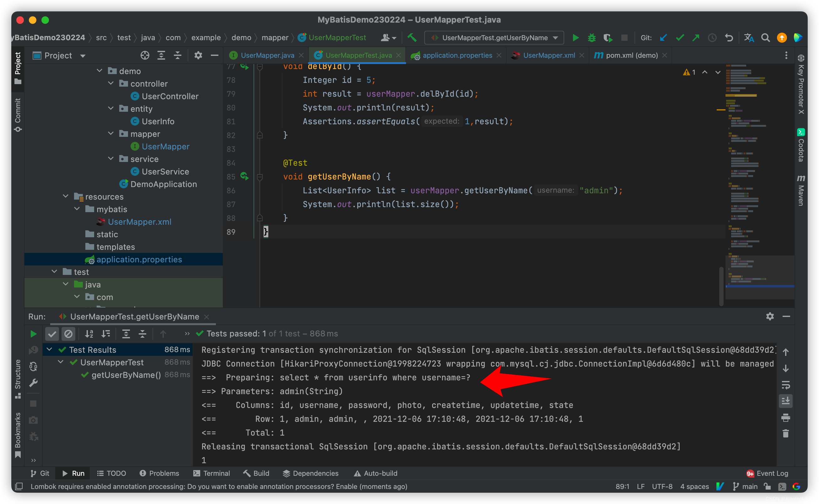Toggle show ignored tests
Image resolution: width=819 pixels, height=504 pixels.
[x=68, y=334]
